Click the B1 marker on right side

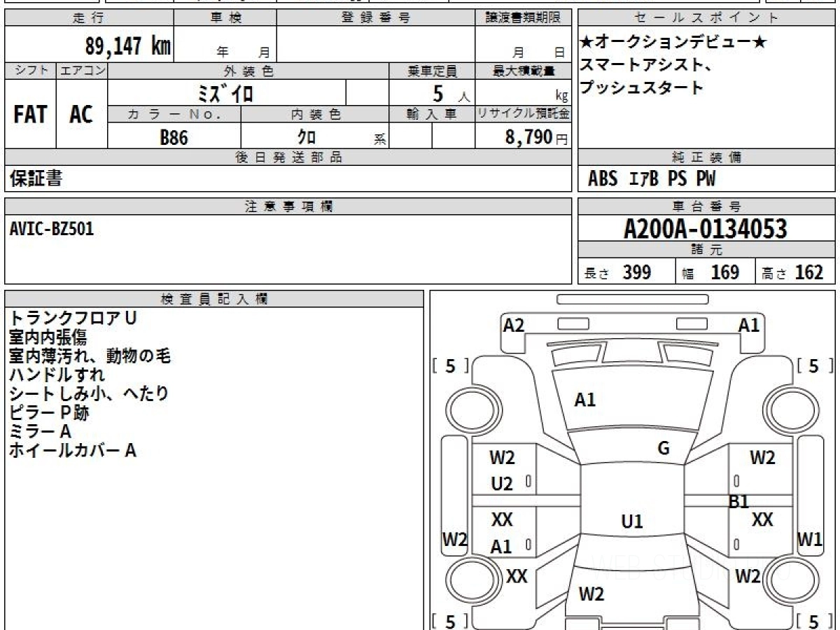tap(737, 501)
